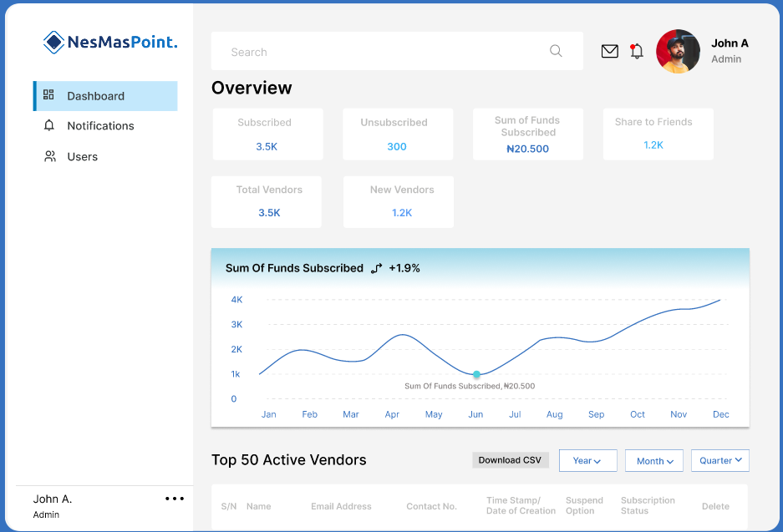Click the NesMasPoint diamond logo
This screenshot has width=783, height=532.
tap(53, 42)
